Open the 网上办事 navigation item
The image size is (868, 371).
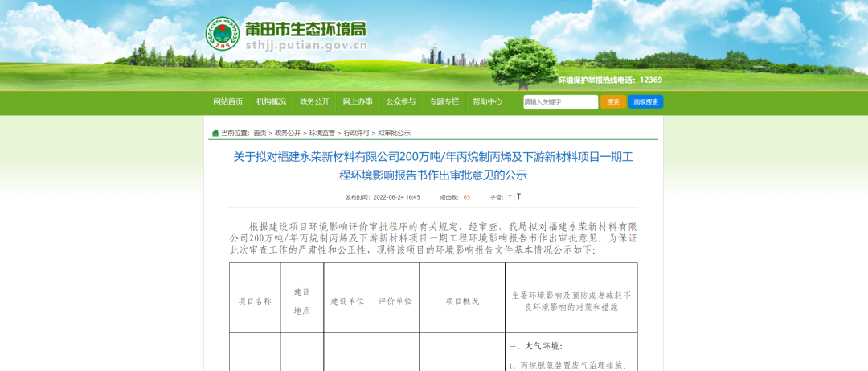pyautogui.click(x=358, y=101)
